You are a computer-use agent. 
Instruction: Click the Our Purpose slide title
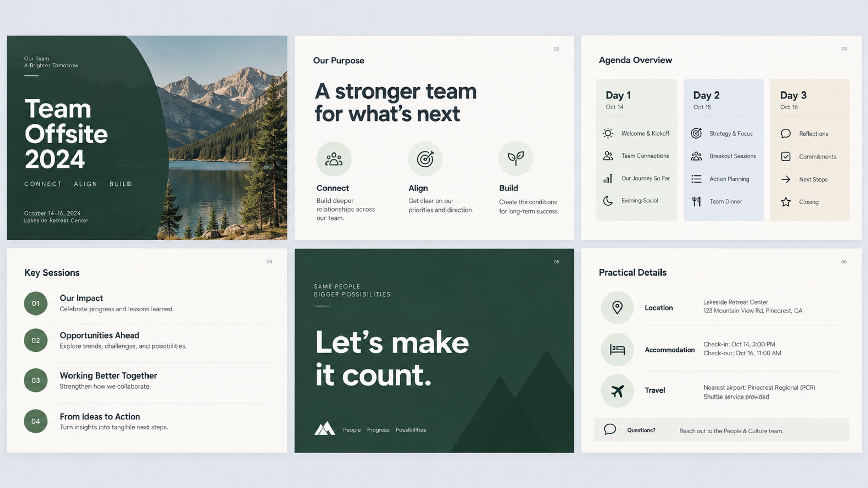[339, 61]
